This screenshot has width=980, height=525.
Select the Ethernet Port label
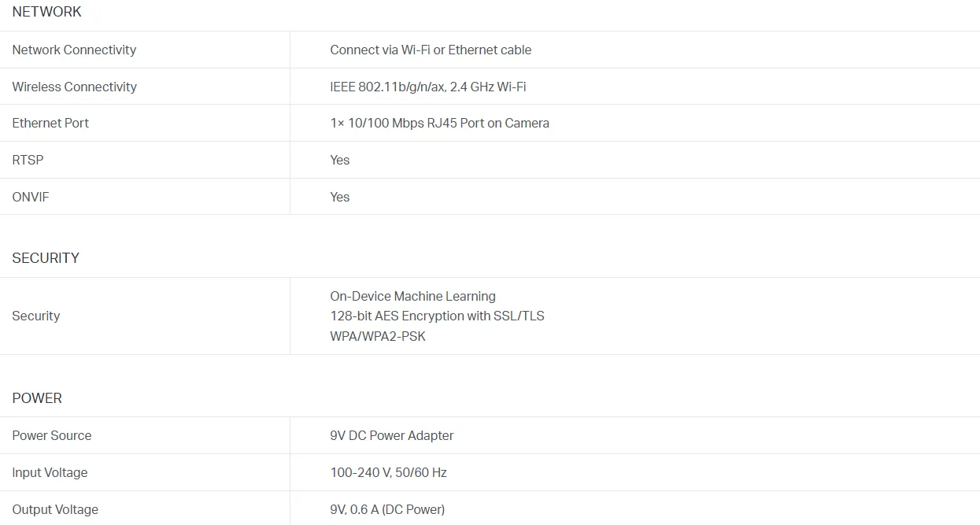(50, 123)
